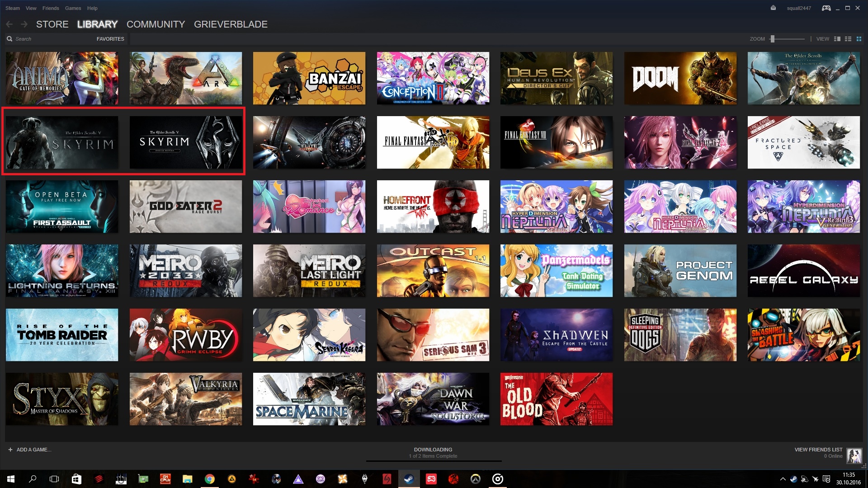Open Steam tray icon in system tray
868x488 pixels.
pyautogui.click(x=793, y=479)
